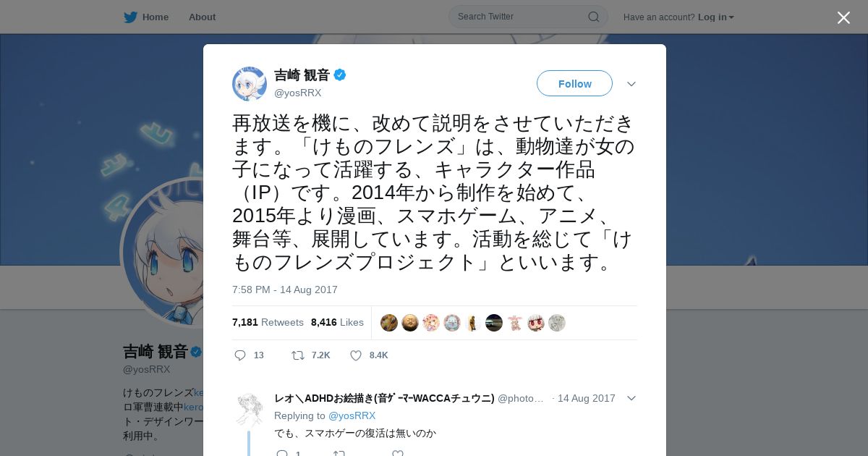
Task: Open the reply author's avatar
Action: [250, 409]
